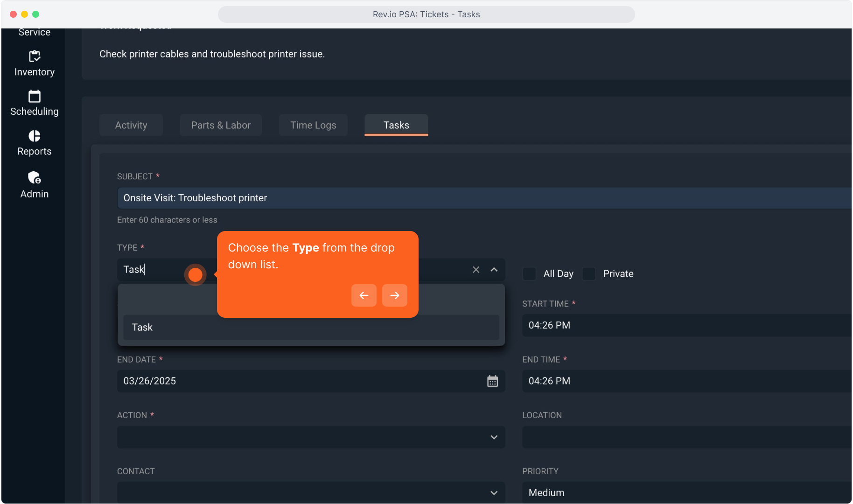Open the Time Logs tab
This screenshot has width=853, height=504.
pos(313,125)
